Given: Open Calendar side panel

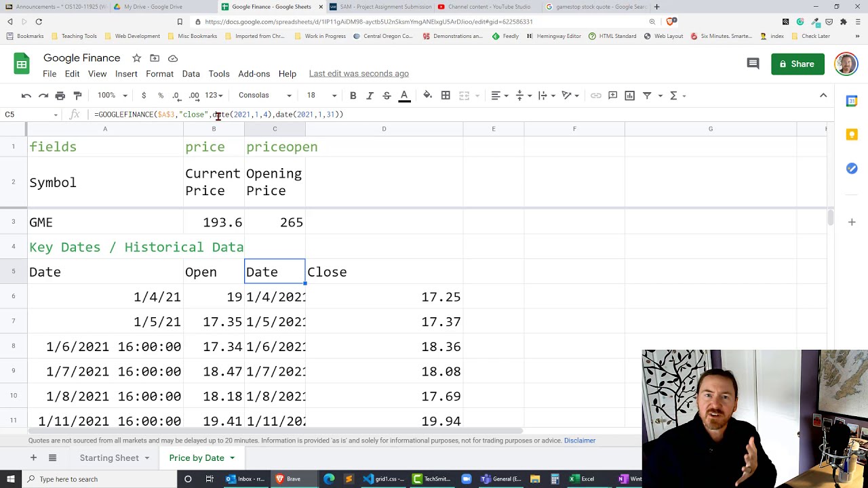Looking at the screenshot, I should (x=852, y=101).
